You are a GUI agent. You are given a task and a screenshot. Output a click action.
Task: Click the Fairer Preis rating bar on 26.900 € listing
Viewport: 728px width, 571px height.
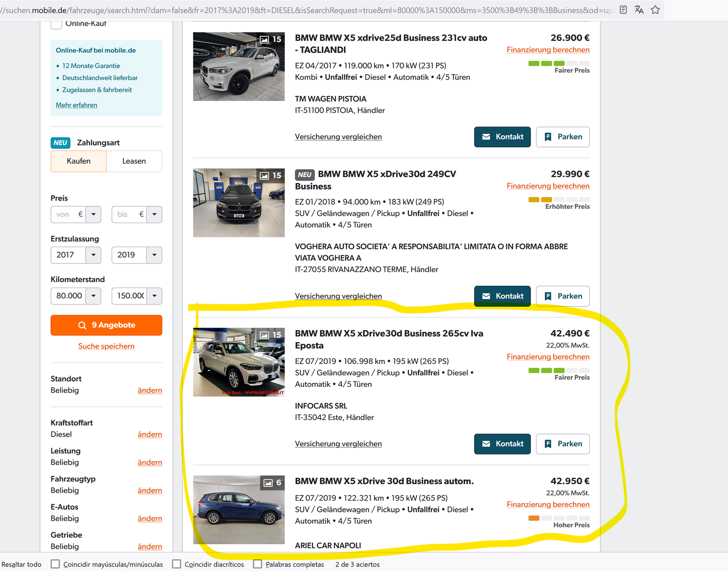click(558, 63)
